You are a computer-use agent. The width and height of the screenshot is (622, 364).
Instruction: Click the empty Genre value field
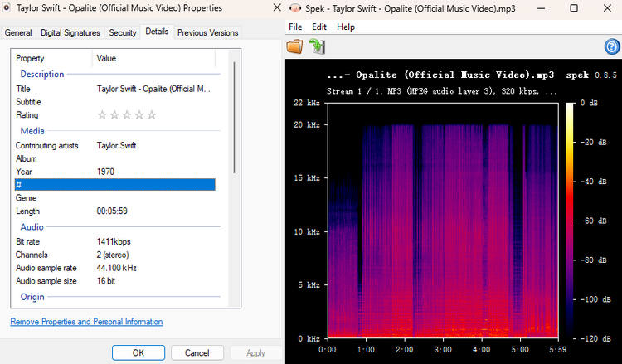click(x=155, y=198)
